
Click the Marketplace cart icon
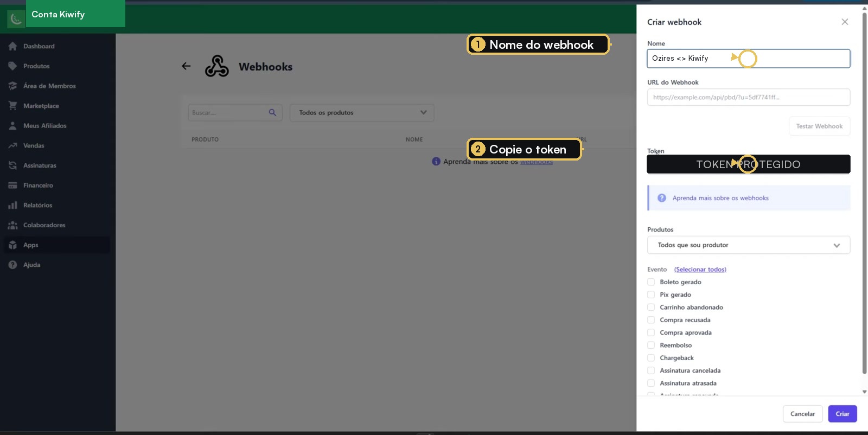[12, 106]
